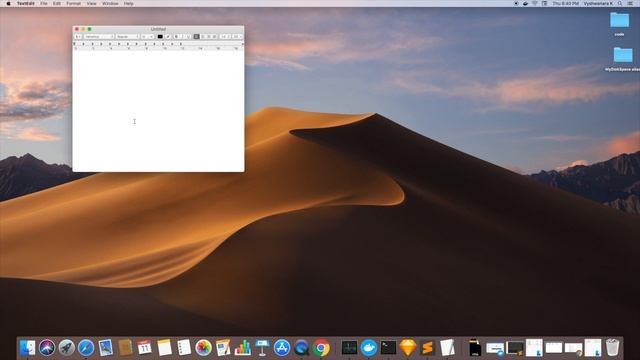Screen dimensions: 640x360
Task: Open the Trash from the Dock
Action: [612, 348]
